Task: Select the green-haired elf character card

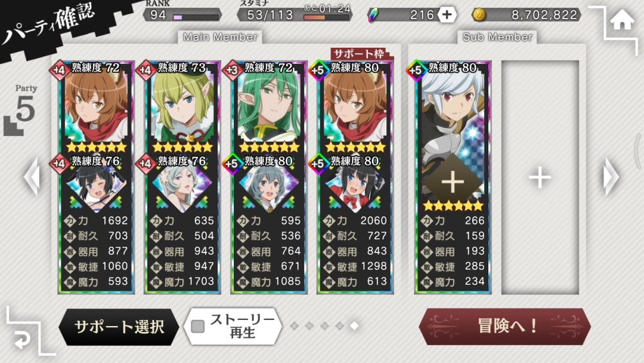Action: coord(269,177)
